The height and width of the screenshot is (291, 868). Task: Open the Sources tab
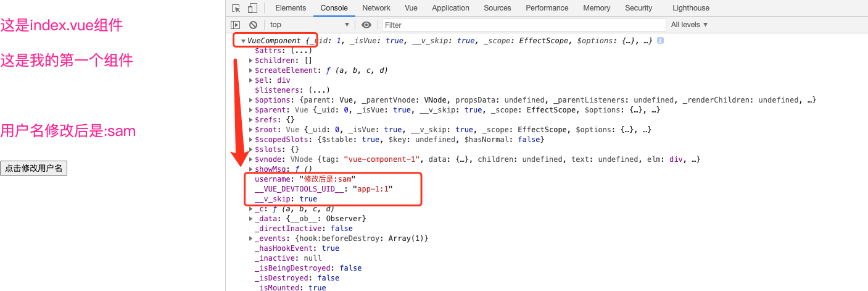(497, 8)
